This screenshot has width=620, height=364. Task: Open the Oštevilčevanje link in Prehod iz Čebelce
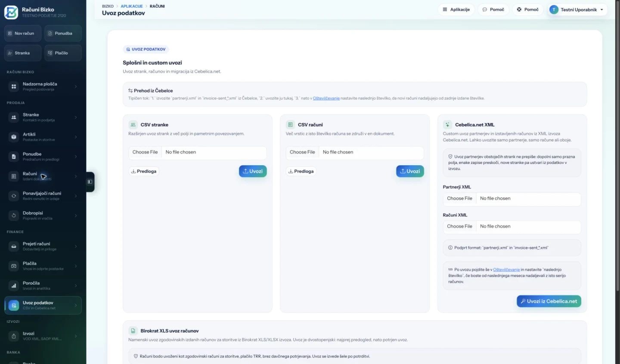(326, 98)
